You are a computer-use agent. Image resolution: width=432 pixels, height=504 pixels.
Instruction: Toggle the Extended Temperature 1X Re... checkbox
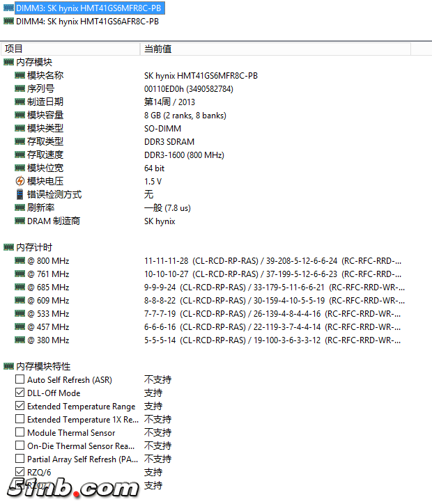(20, 419)
